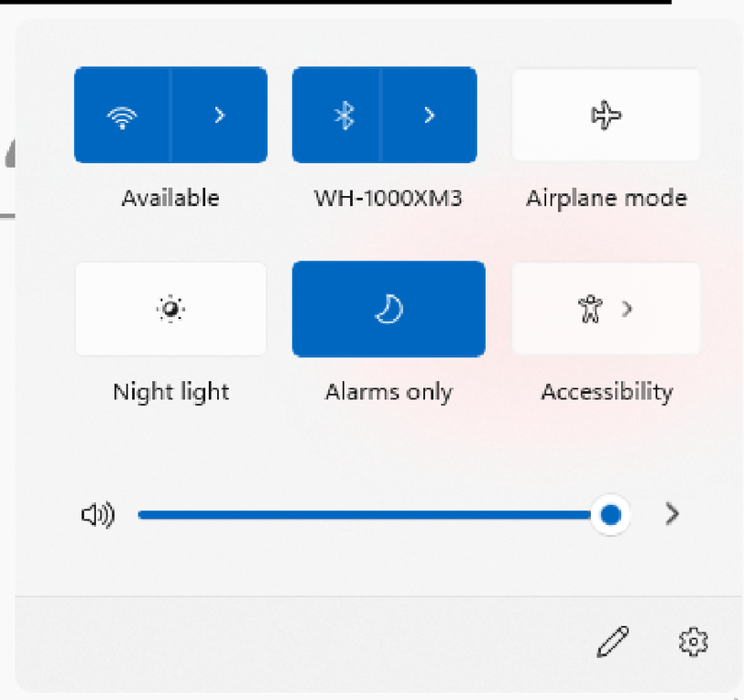This screenshot has height=700, width=744.
Task: Toggle Bluetooth using the Bluetooth icon
Action: coord(343,116)
